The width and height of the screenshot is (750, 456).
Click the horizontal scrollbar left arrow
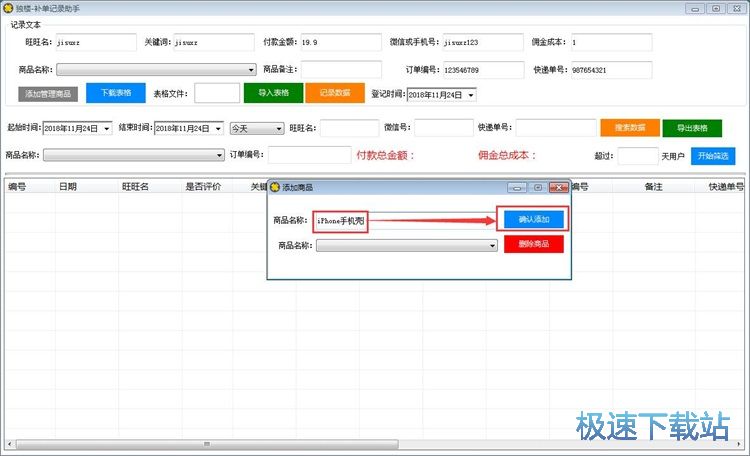10,444
